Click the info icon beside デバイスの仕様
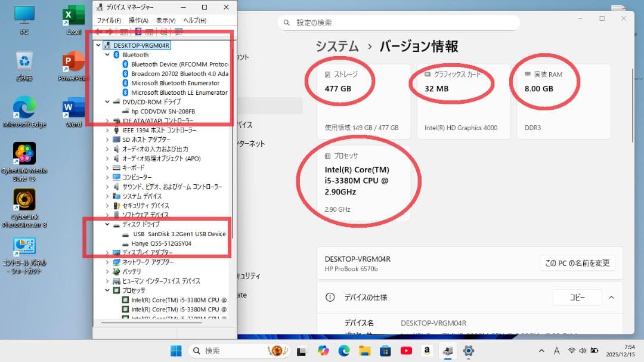The image size is (644, 362). coord(330,297)
